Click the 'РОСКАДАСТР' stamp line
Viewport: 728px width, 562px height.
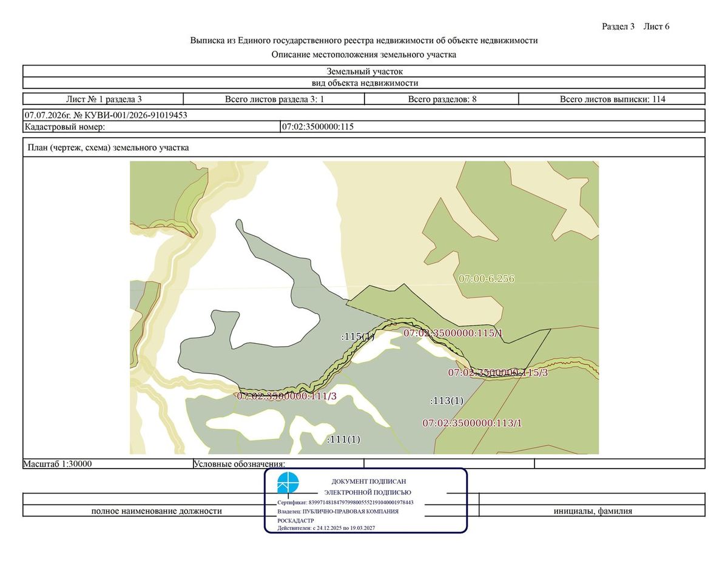[295, 521]
